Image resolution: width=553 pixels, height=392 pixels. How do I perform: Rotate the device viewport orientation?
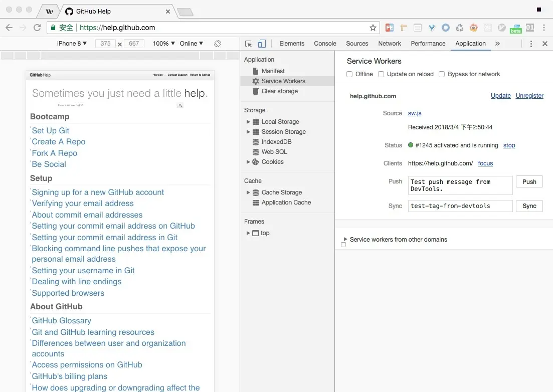pos(218,43)
